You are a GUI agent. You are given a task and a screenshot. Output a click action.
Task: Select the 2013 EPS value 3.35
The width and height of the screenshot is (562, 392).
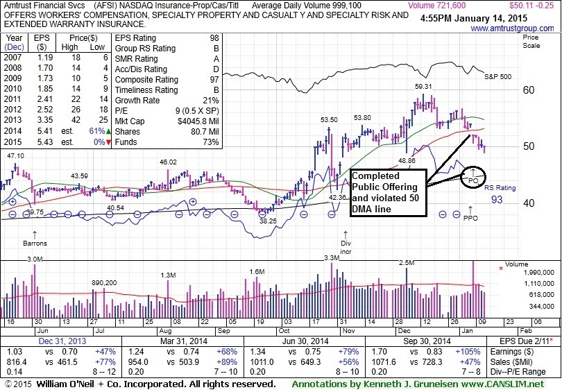pyautogui.click(x=45, y=119)
